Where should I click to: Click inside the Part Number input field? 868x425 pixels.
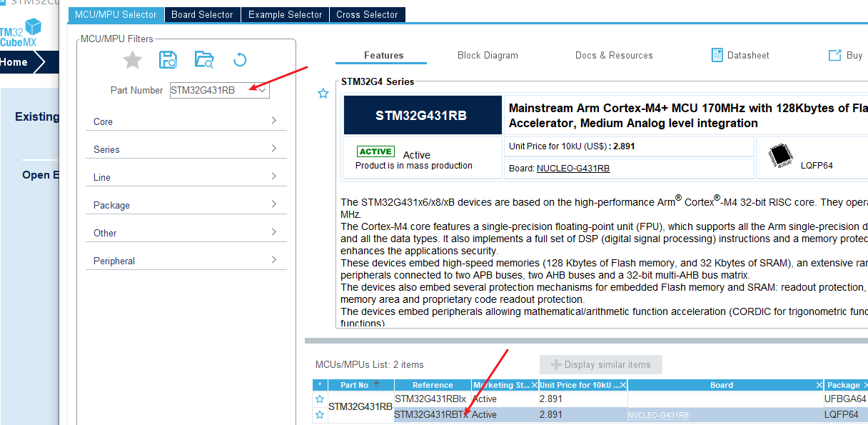click(212, 90)
